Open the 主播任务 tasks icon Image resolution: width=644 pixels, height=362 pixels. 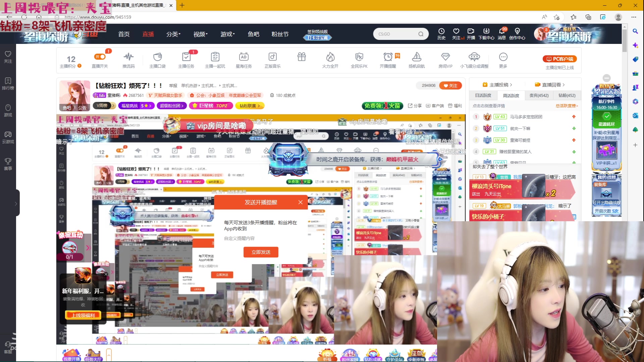point(186,60)
